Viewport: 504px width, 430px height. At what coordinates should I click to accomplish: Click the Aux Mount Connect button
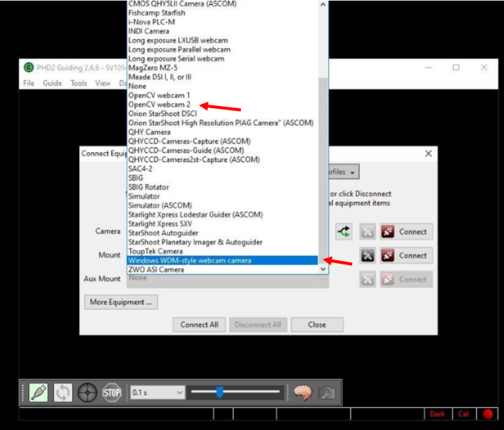(x=406, y=279)
